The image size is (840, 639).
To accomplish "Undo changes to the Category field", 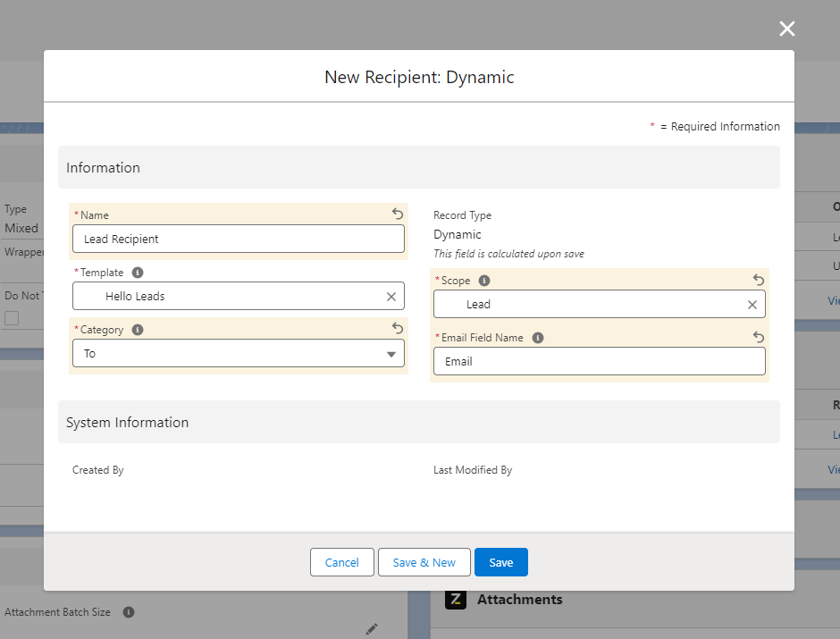I will click(x=398, y=329).
